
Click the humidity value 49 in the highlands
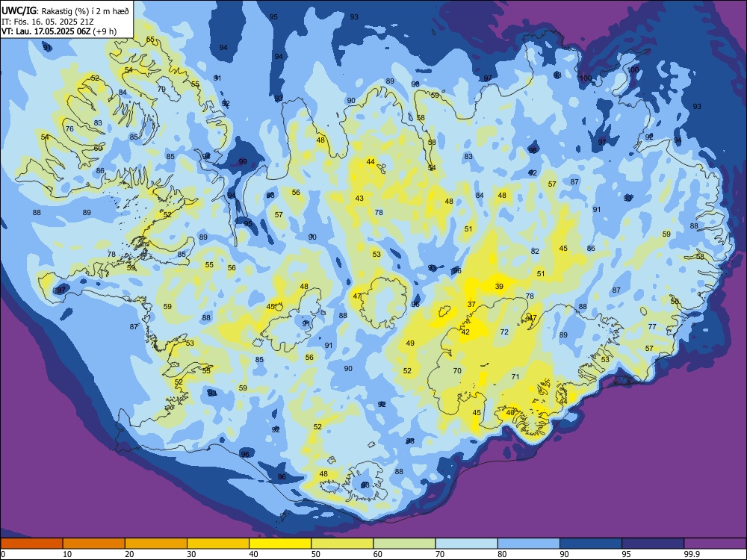(x=410, y=343)
